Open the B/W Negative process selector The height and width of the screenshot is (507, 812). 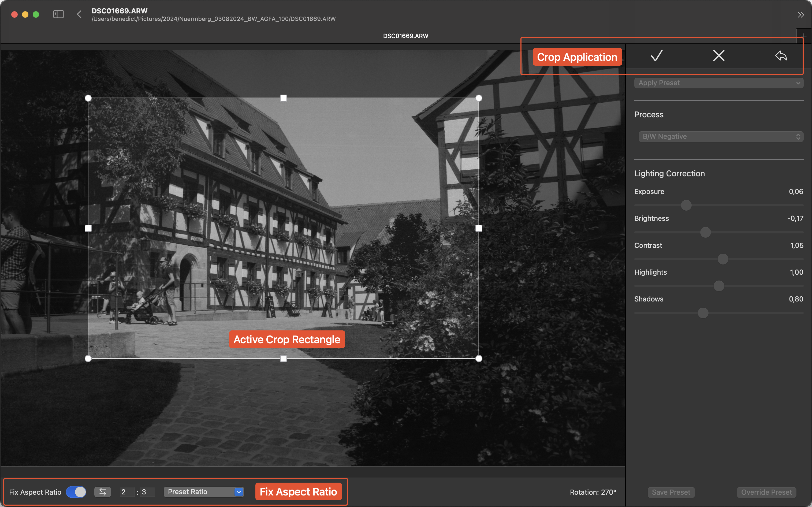tap(720, 136)
